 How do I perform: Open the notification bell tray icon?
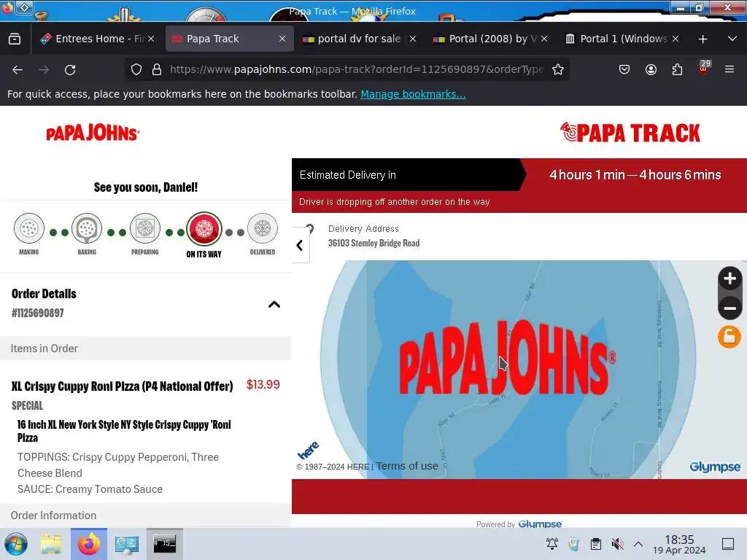pos(552,544)
